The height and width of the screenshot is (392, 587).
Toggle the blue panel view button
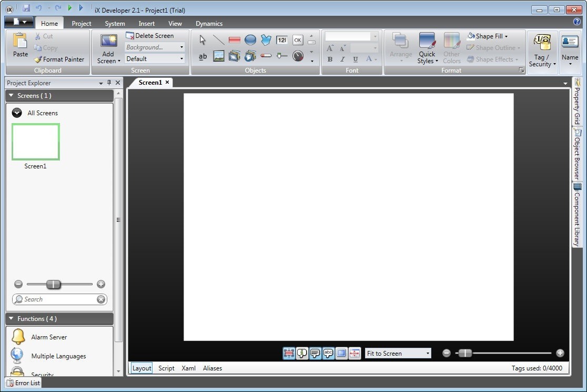[x=341, y=353]
